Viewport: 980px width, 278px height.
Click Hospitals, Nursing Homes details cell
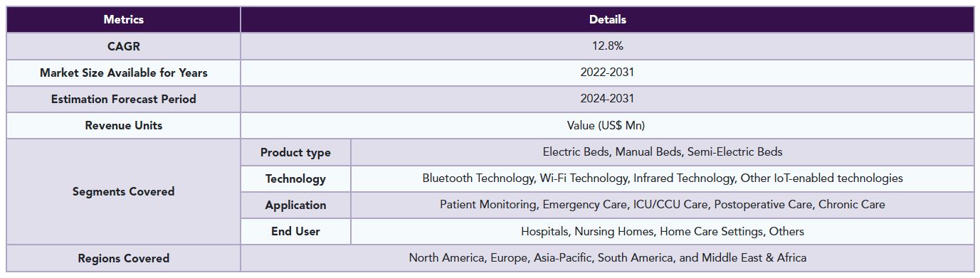click(662, 231)
